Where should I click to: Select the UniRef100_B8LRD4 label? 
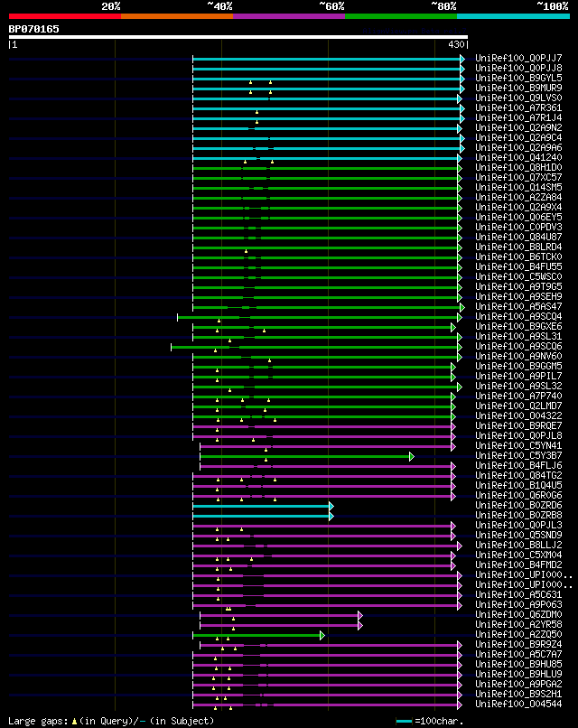pyautogui.click(x=518, y=247)
